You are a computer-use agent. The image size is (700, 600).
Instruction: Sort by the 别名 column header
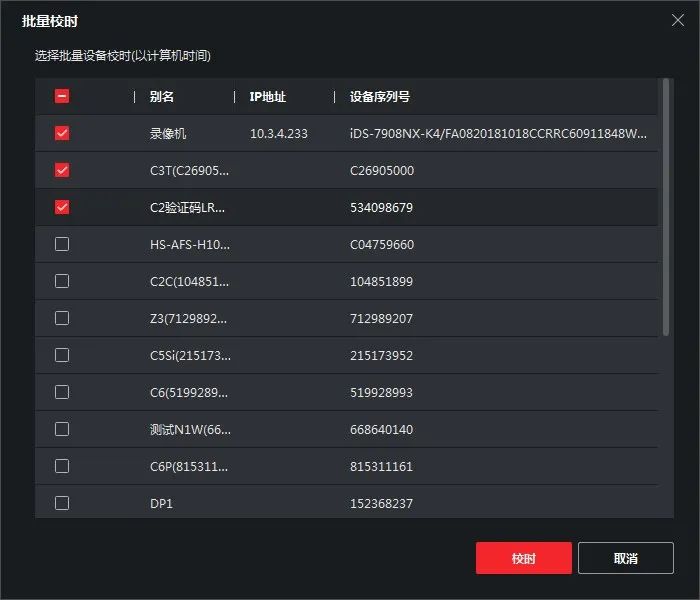(x=162, y=97)
